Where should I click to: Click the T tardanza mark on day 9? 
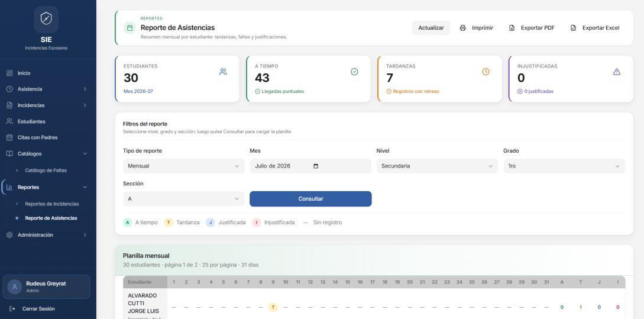(x=273, y=307)
